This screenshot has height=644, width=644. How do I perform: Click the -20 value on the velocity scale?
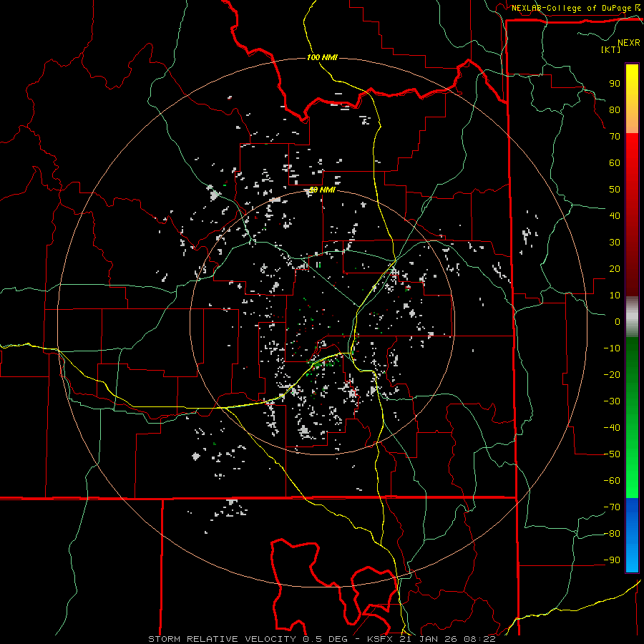(x=612, y=375)
